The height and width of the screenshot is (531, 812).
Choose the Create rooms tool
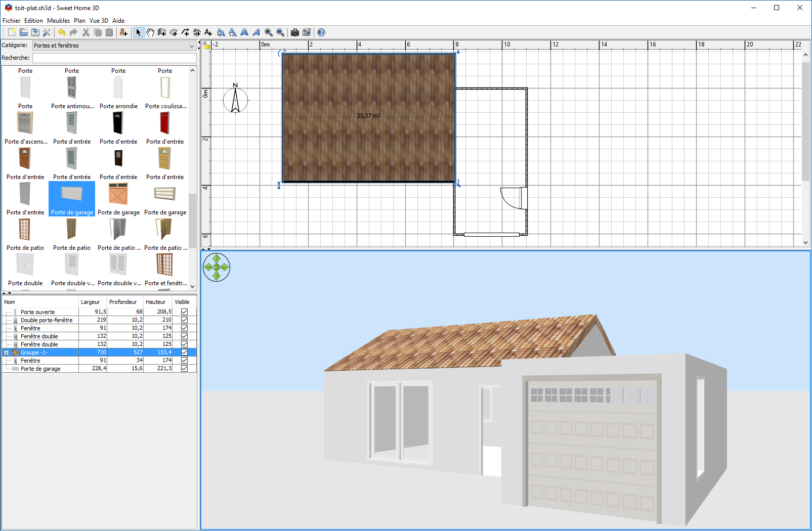click(174, 32)
